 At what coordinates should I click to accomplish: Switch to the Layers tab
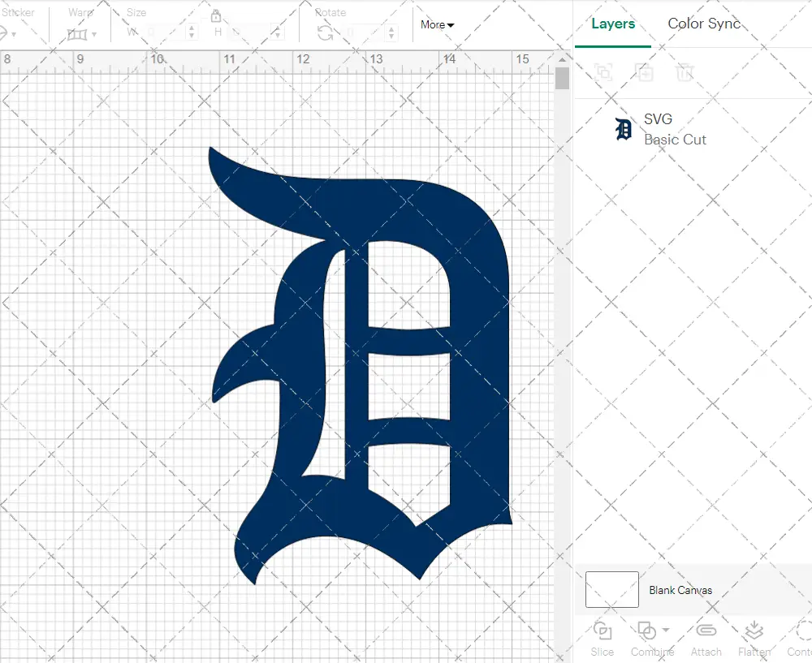(x=613, y=24)
